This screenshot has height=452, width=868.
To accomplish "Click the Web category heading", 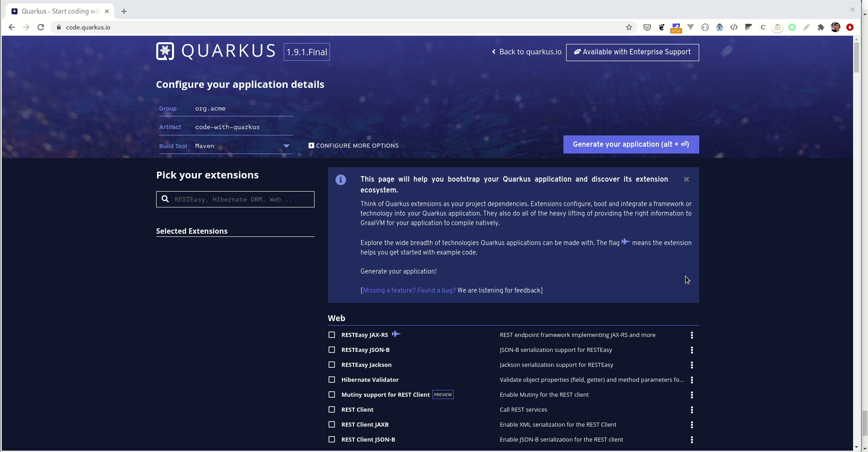I will [337, 318].
